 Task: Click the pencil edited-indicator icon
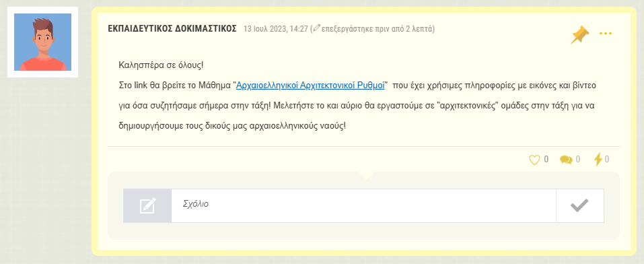pyautogui.click(x=316, y=28)
